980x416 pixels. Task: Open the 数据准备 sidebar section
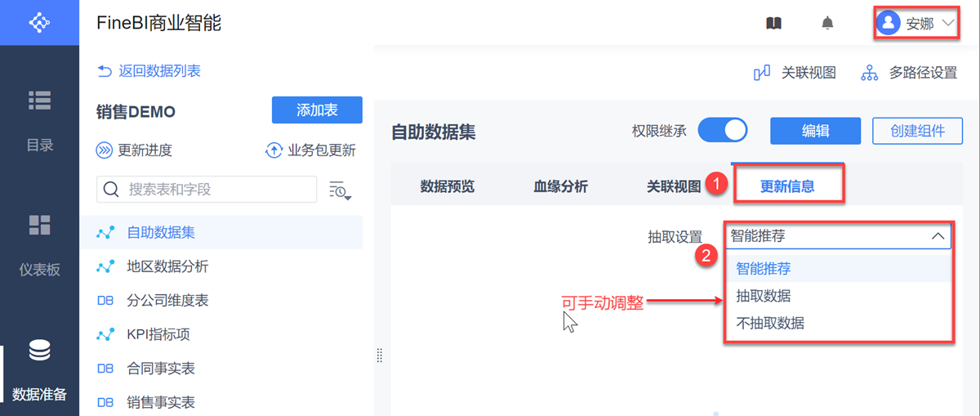pos(39,370)
